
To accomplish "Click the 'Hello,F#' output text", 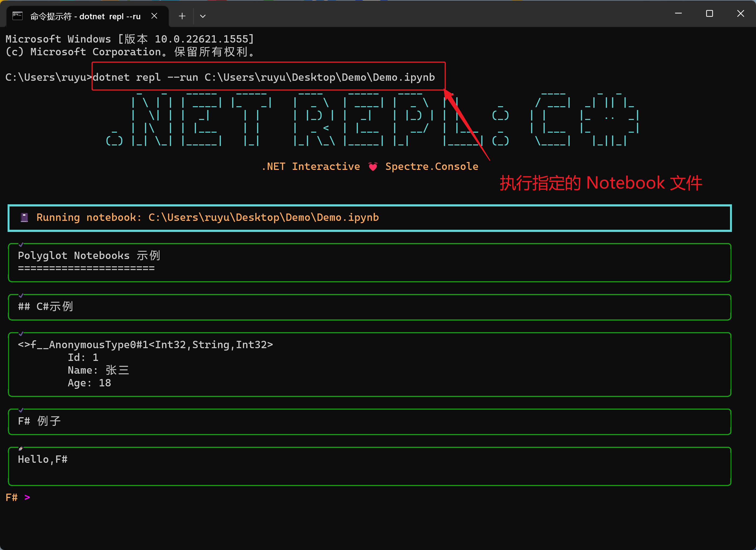I will tap(43, 459).
